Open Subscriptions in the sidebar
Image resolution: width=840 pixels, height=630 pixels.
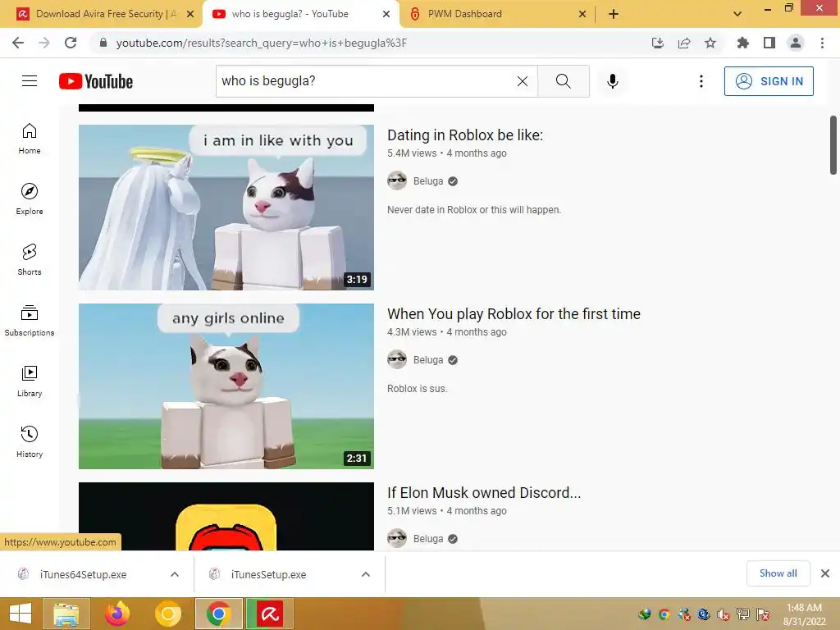click(30, 321)
